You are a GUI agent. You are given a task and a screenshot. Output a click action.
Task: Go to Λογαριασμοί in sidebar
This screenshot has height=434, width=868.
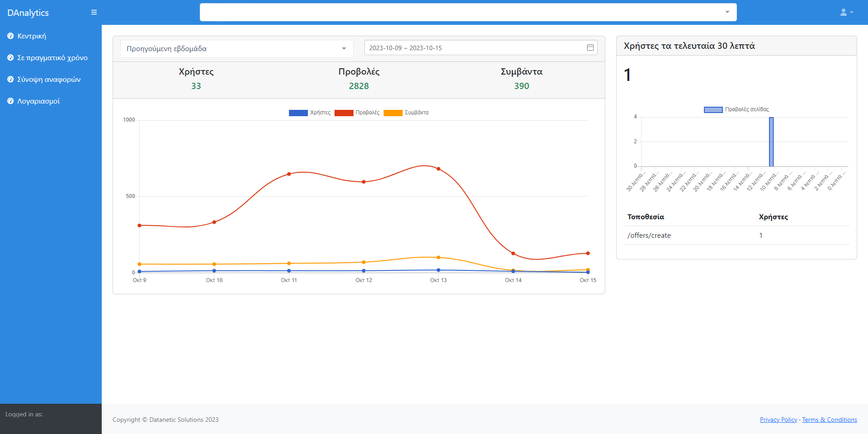(x=38, y=101)
